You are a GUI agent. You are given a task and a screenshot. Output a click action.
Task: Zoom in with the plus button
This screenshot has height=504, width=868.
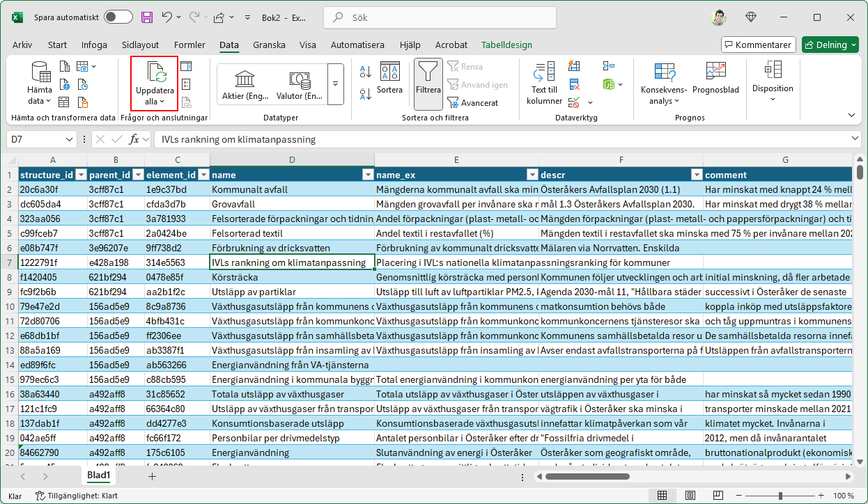pos(821,496)
